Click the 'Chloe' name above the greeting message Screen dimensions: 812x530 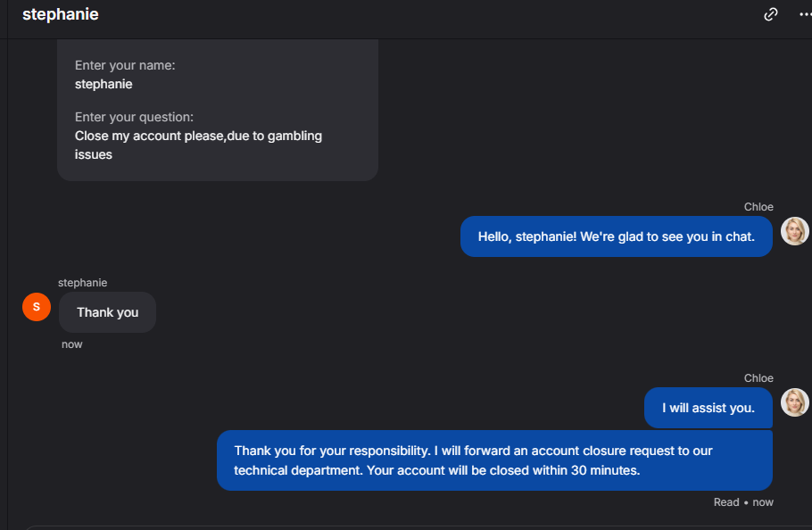[x=758, y=207]
